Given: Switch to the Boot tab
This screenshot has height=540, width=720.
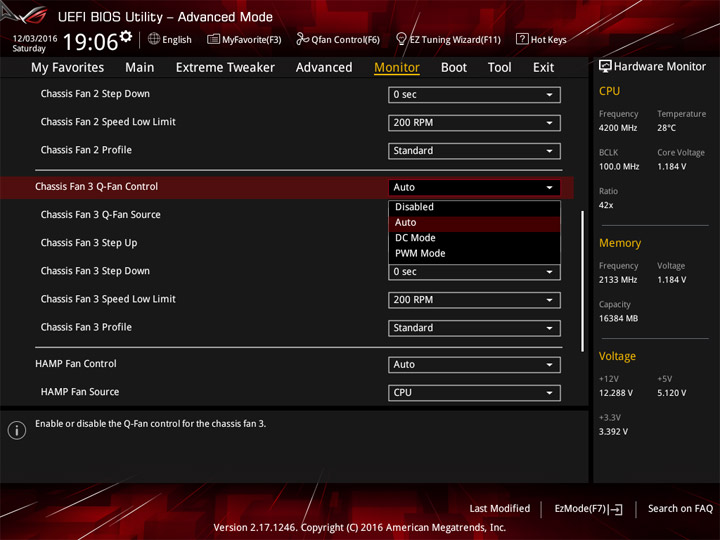Looking at the screenshot, I should [454, 68].
